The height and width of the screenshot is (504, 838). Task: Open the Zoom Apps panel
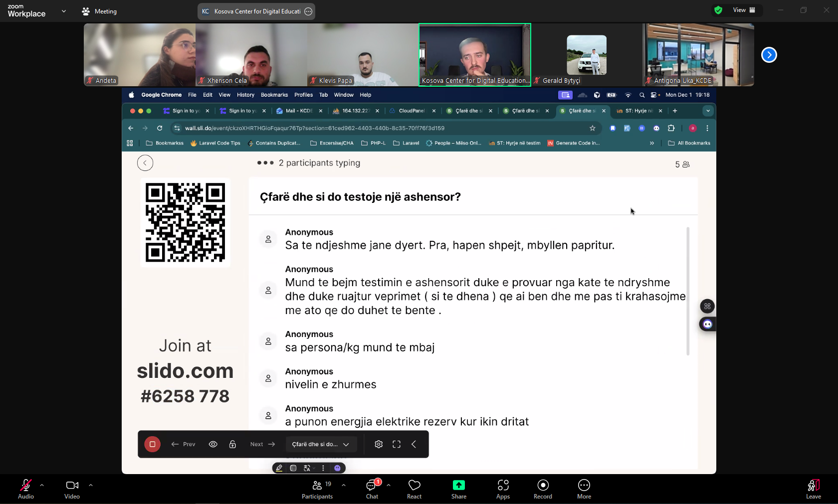503,489
